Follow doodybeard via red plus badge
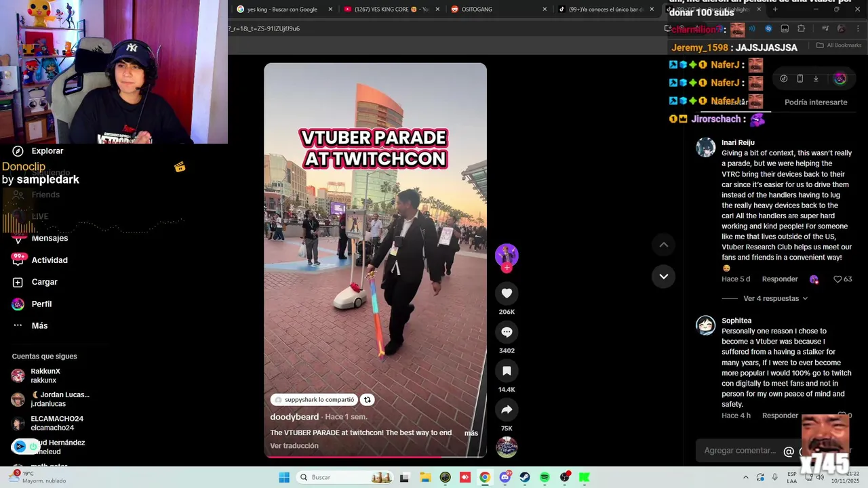 pos(507,268)
